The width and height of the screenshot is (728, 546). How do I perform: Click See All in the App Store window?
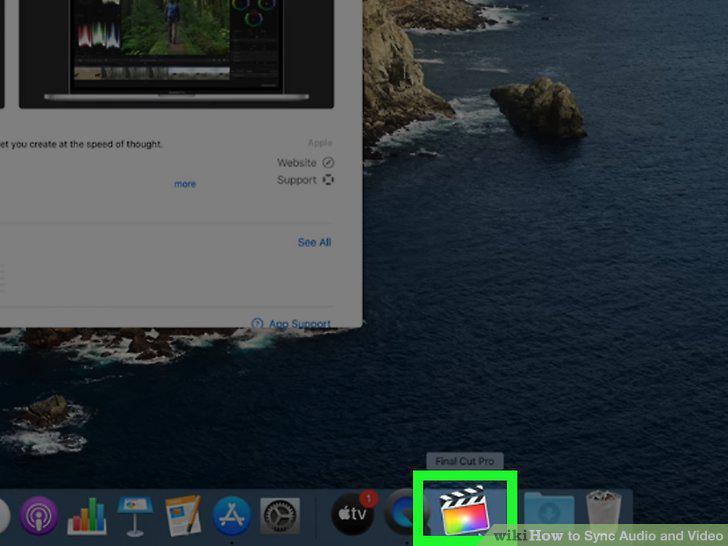[314, 242]
